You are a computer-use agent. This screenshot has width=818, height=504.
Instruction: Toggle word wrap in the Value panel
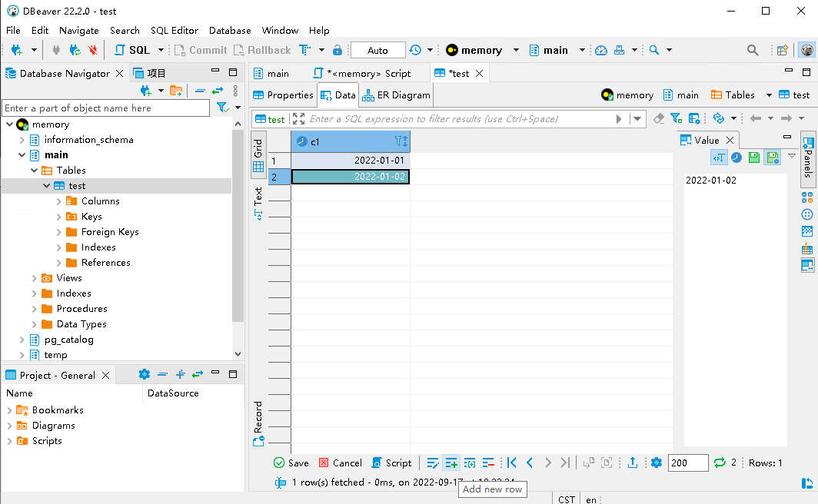tap(719, 157)
